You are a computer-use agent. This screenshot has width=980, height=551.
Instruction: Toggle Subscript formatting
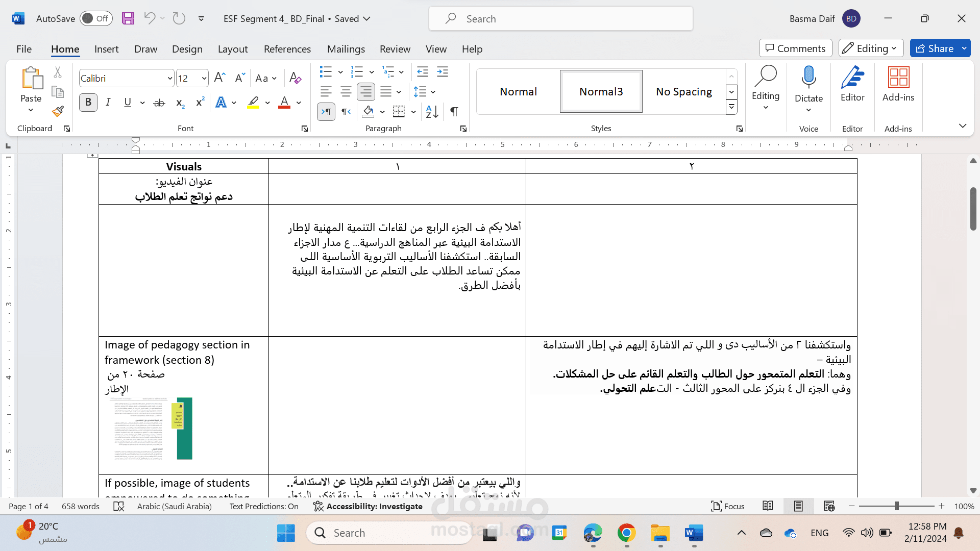click(x=180, y=103)
